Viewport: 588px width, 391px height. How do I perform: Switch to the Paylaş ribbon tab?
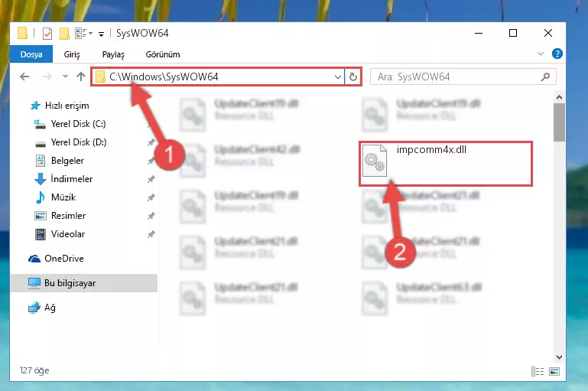pyautogui.click(x=113, y=54)
